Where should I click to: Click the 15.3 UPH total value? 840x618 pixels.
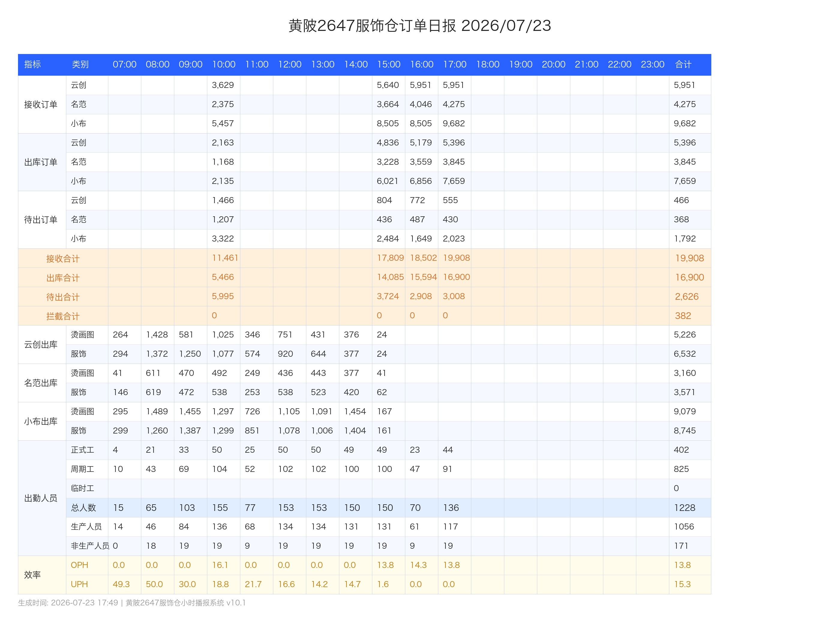coord(682,584)
